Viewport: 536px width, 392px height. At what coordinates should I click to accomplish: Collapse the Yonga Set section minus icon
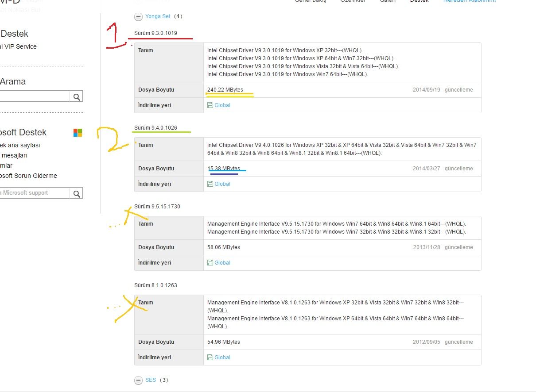pos(138,16)
